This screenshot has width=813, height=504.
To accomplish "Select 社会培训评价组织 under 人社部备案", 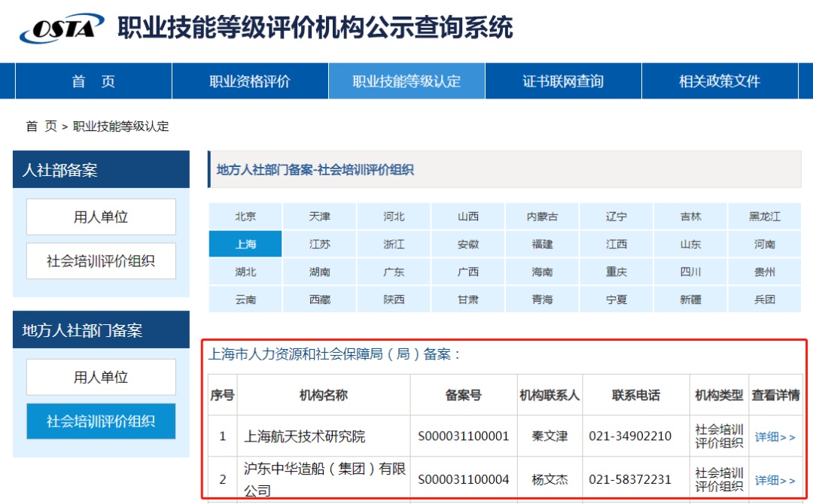I will [x=101, y=261].
